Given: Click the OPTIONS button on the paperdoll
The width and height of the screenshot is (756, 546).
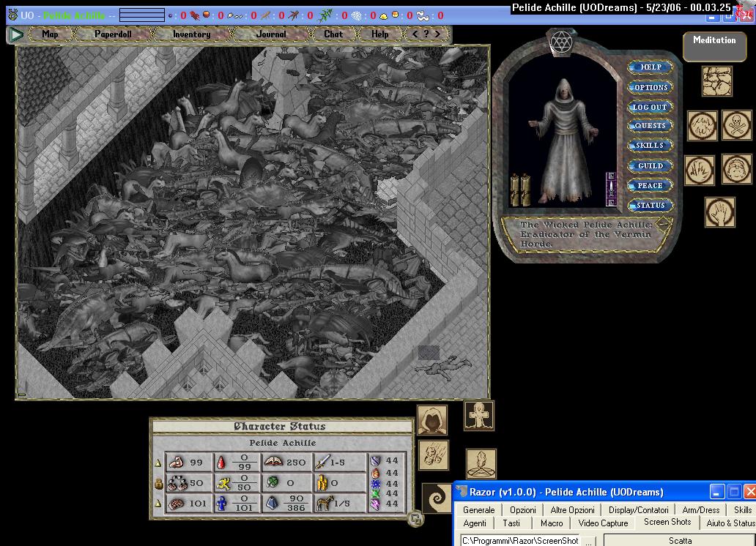Looking at the screenshot, I should click(x=651, y=87).
